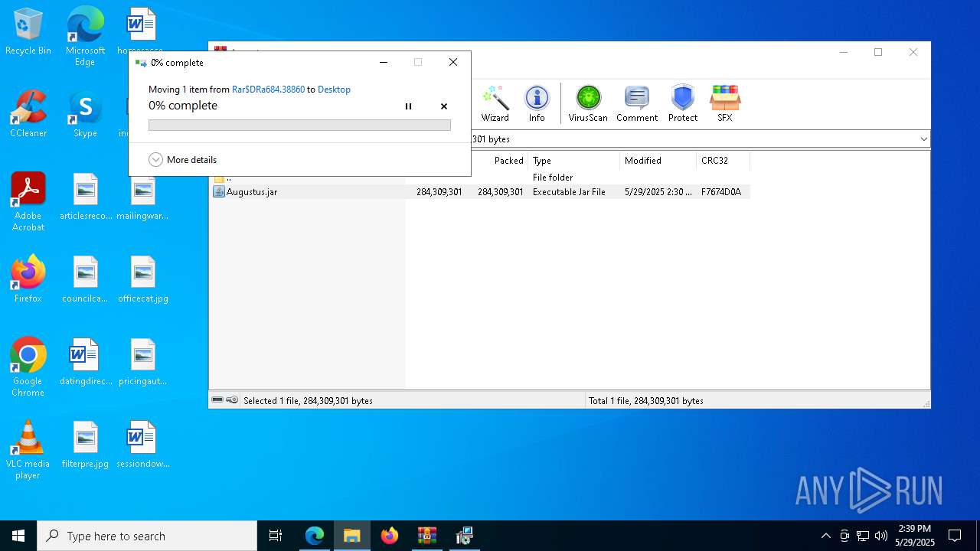Viewport: 980px width, 551px height.
Task: Switch to Firefox in taskbar
Action: [x=390, y=536]
